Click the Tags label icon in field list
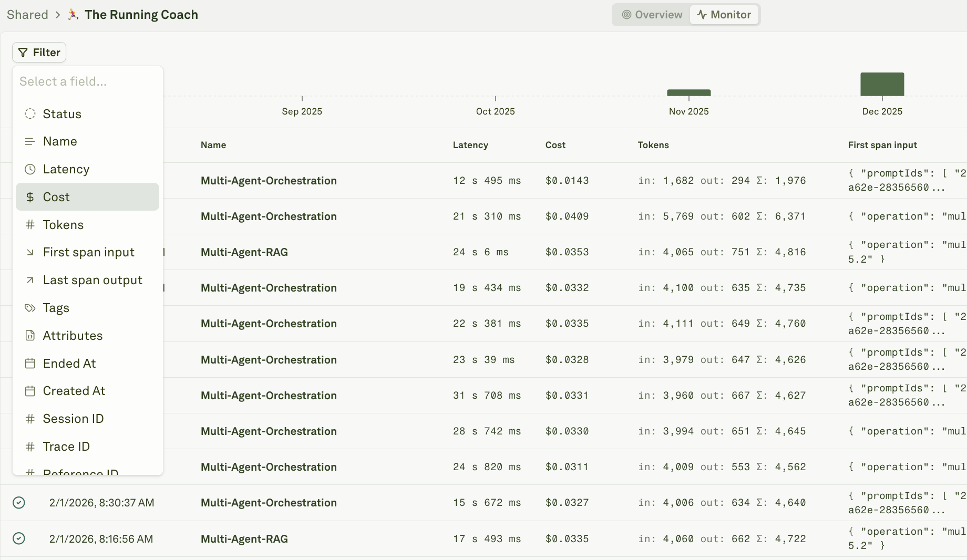Screen dimensions: 967x560 (x=30, y=307)
